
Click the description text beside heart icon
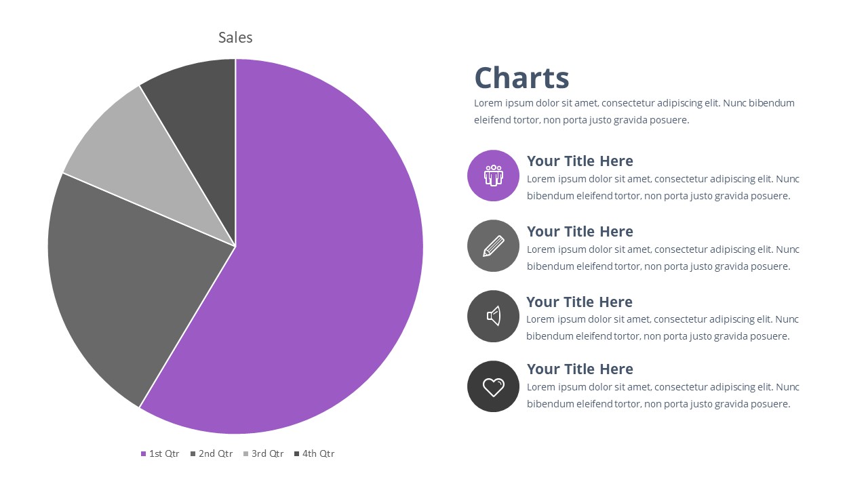tap(663, 396)
